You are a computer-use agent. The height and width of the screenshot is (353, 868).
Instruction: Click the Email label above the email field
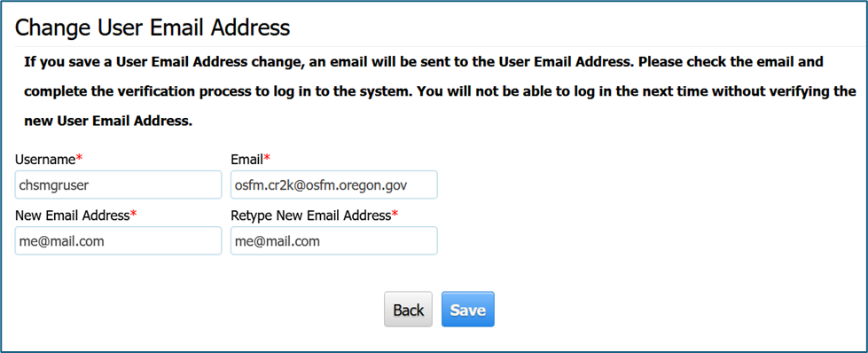(246, 160)
